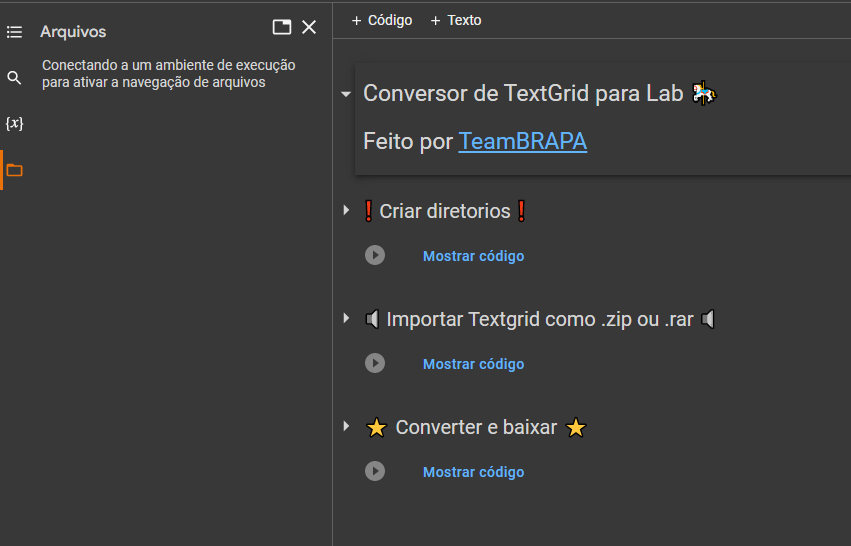This screenshot has height=546, width=851.
Task: Add a new text cell with + Texto
Action: click(x=456, y=20)
